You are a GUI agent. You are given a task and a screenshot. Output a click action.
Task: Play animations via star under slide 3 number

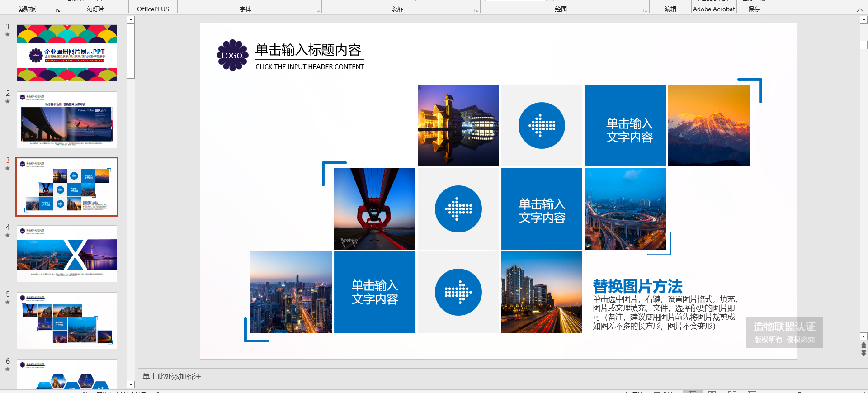pos(7,168)
